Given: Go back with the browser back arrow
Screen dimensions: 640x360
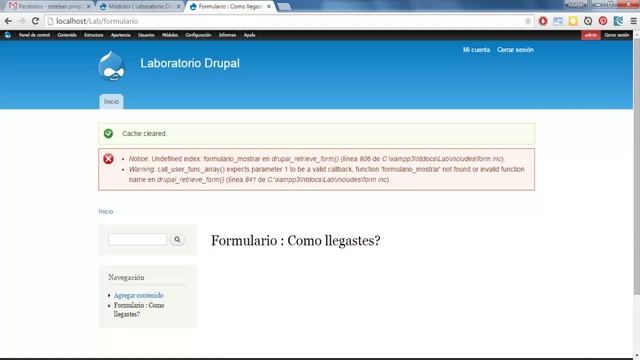Looking at the screenshot, I should tap(8, 21).
